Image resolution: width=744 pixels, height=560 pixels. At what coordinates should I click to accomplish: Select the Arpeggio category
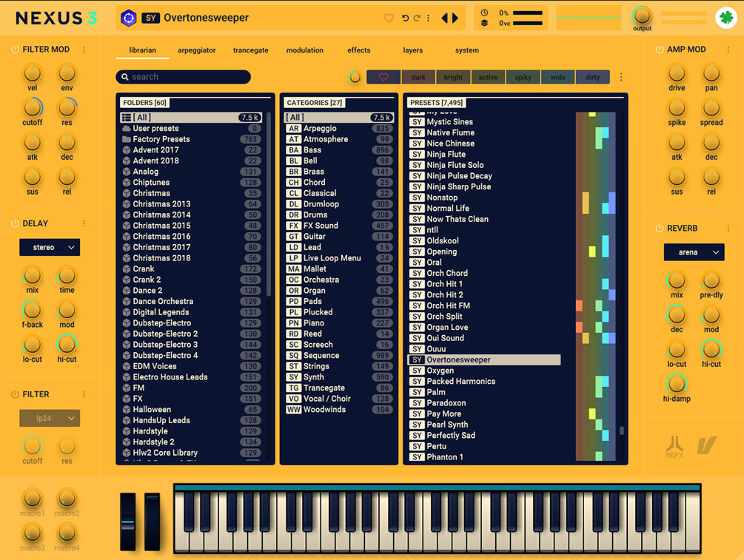(339, 128)
